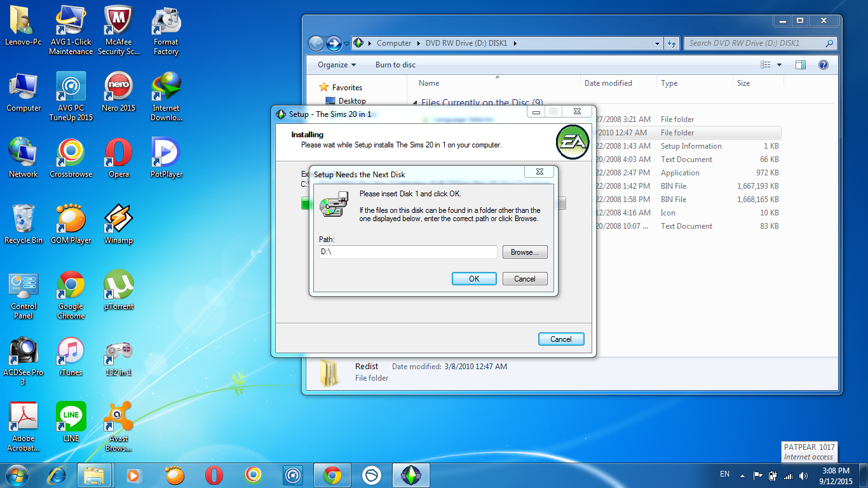Image resolution: width=868 pixels, height=488 pixels.
Task: Click The Sims setup icon in taskbar
Action: click(x=411, y=475)
